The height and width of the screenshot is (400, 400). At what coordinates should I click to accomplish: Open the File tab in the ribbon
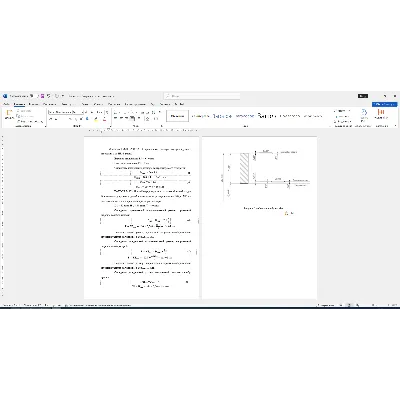click(6, 104)
